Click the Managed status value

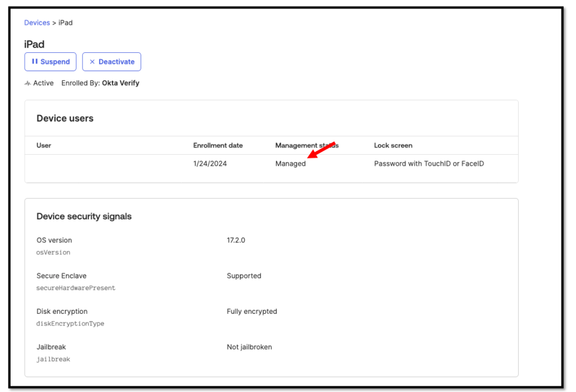pos(290,164)
